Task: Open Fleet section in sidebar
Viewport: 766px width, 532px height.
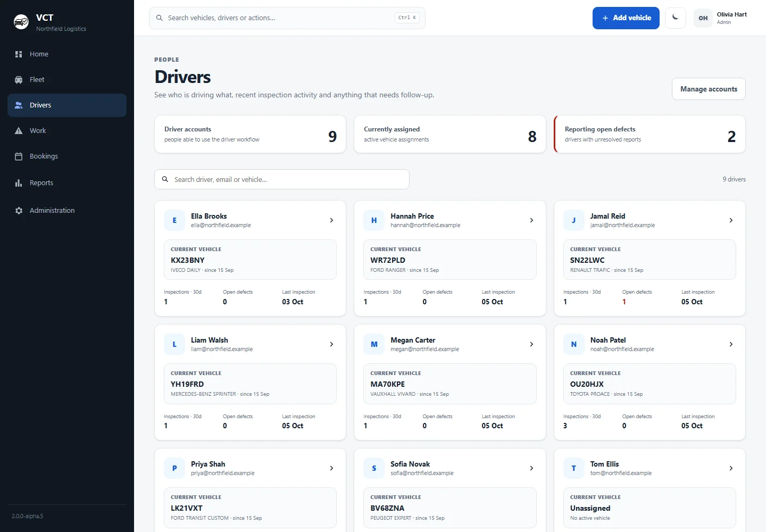Action: 67,80
